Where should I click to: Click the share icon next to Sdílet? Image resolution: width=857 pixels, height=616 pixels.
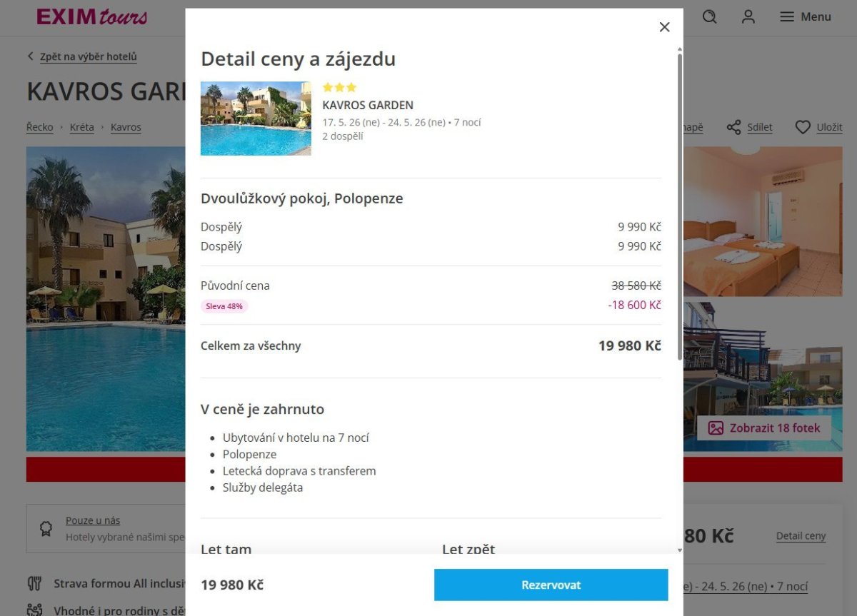733,127
